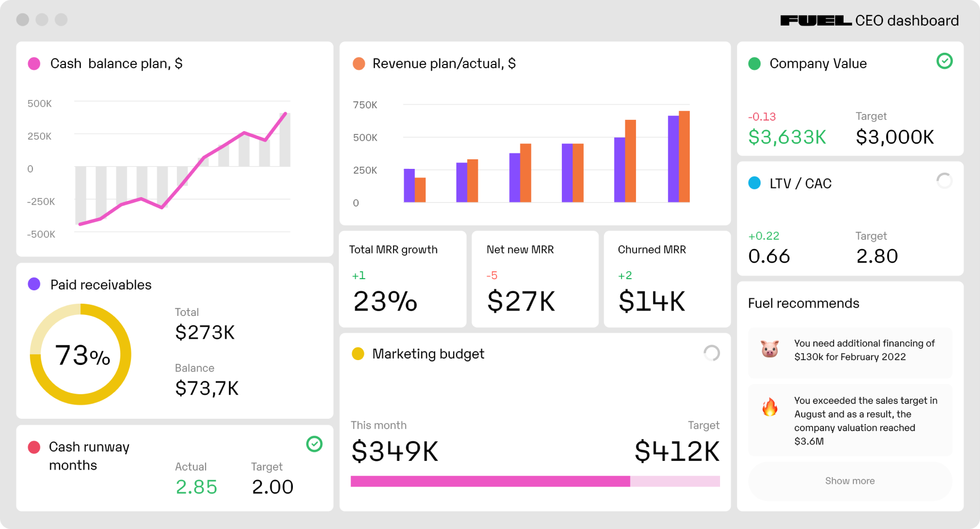Click the 73% paid receivables donut chart
980x529 pixels.
80,354
